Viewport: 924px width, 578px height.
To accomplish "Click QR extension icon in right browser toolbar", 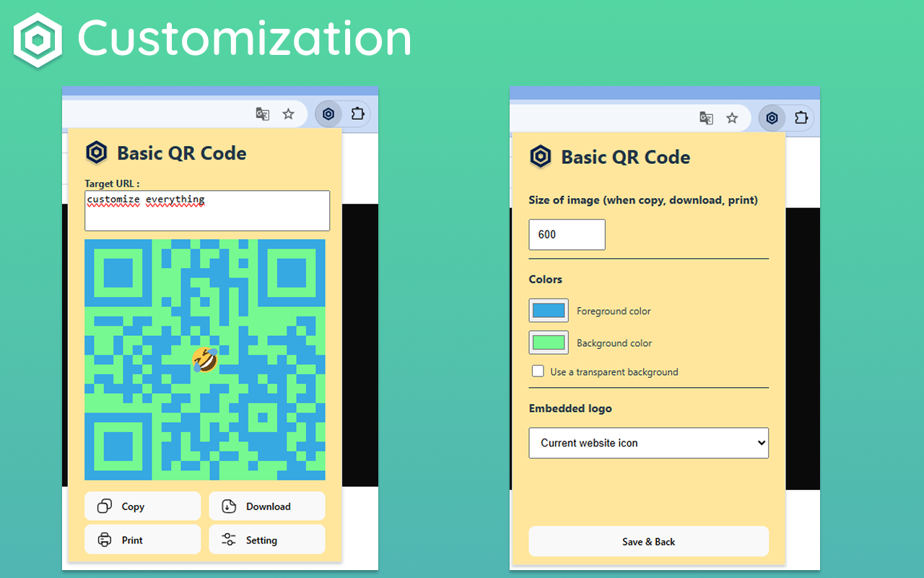I will (772, 118).
